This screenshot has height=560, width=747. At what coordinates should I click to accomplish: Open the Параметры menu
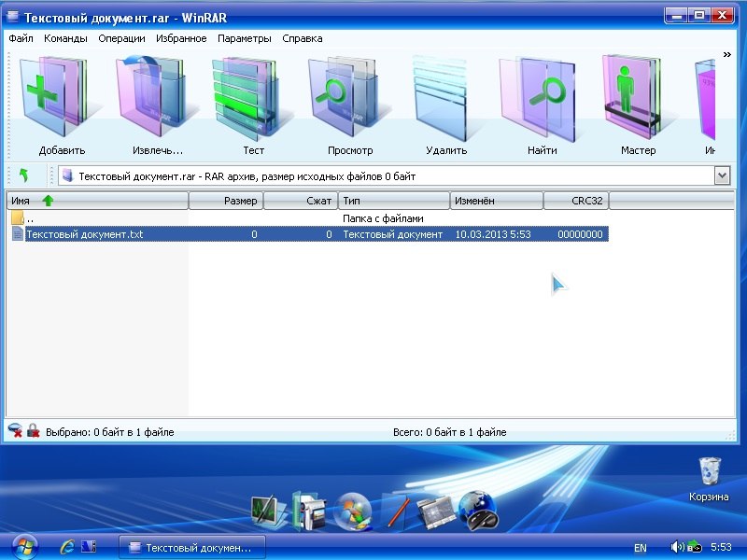click(x=245, y=38)
